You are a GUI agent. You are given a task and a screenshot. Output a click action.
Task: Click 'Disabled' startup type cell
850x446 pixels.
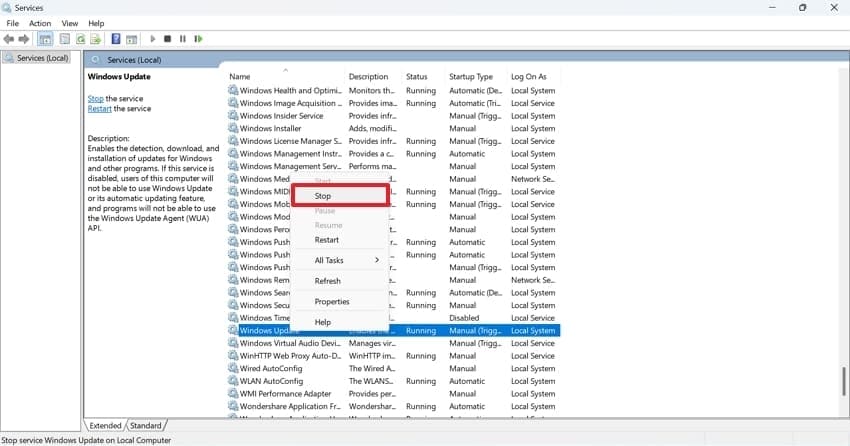click(x=464, y=318)
